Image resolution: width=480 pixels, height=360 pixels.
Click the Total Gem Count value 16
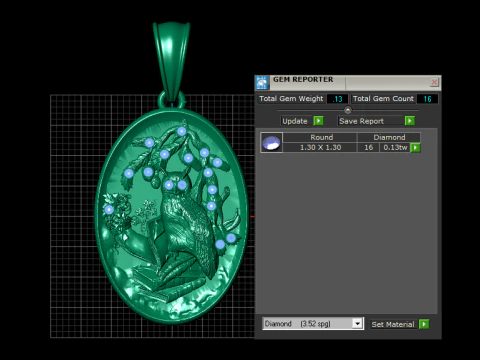(427, 99)
